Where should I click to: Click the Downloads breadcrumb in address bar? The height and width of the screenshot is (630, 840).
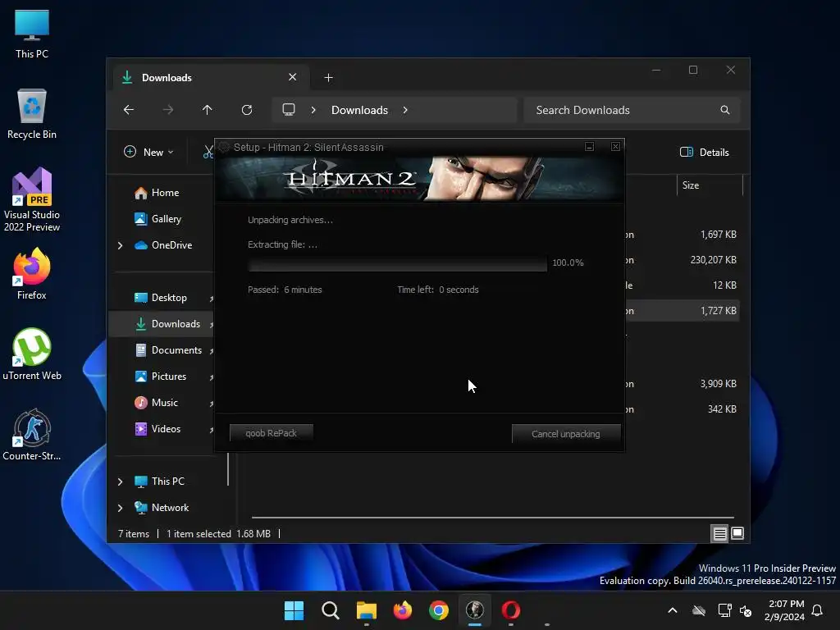[x=359, y=110]
